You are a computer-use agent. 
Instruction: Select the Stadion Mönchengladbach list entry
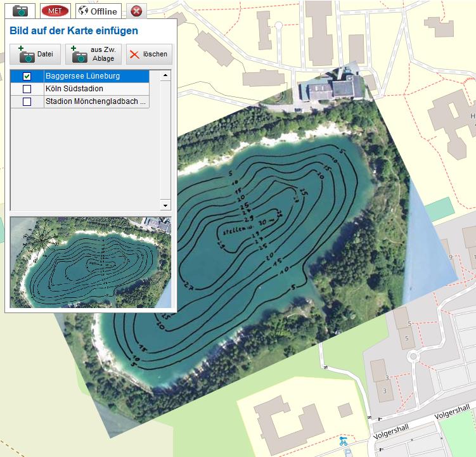point(95,101)
